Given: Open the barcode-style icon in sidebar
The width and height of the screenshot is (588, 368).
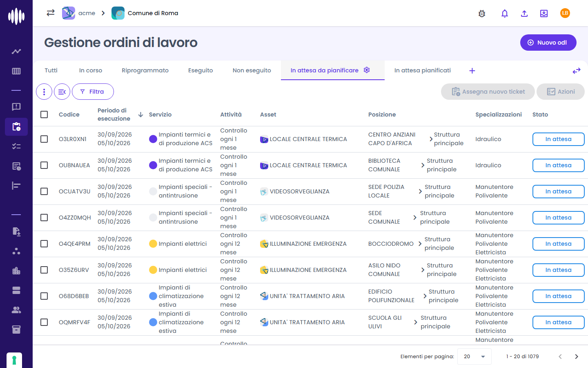Looking at the screenshot, I should pyautogui.click(x=16, y=71).
